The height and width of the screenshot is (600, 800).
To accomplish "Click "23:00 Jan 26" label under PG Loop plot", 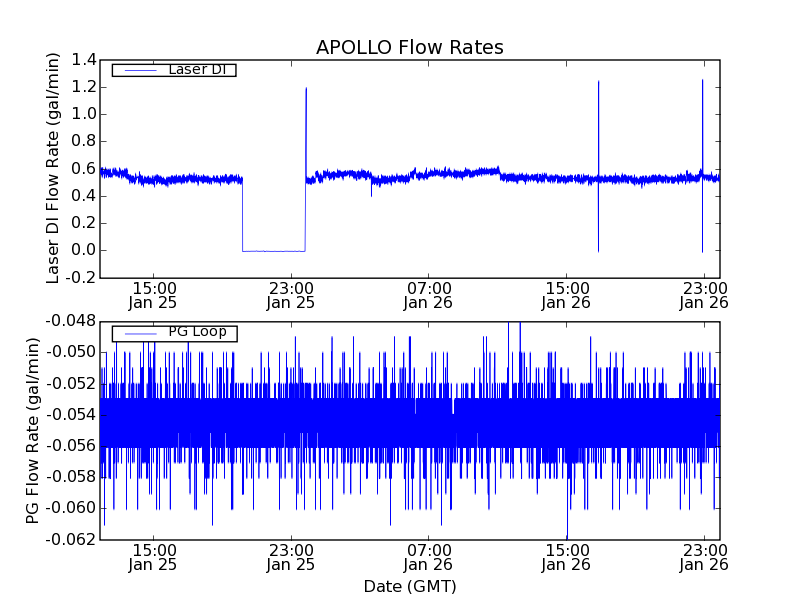I will pyautogui.click(x=704, y=558).
